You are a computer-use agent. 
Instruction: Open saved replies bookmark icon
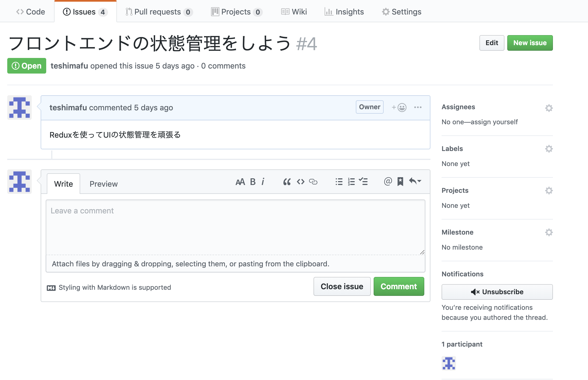400,182
